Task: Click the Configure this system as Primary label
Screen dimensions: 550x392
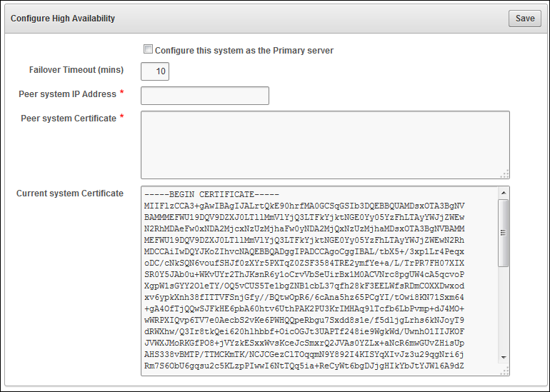Action: tap(244, 51)
